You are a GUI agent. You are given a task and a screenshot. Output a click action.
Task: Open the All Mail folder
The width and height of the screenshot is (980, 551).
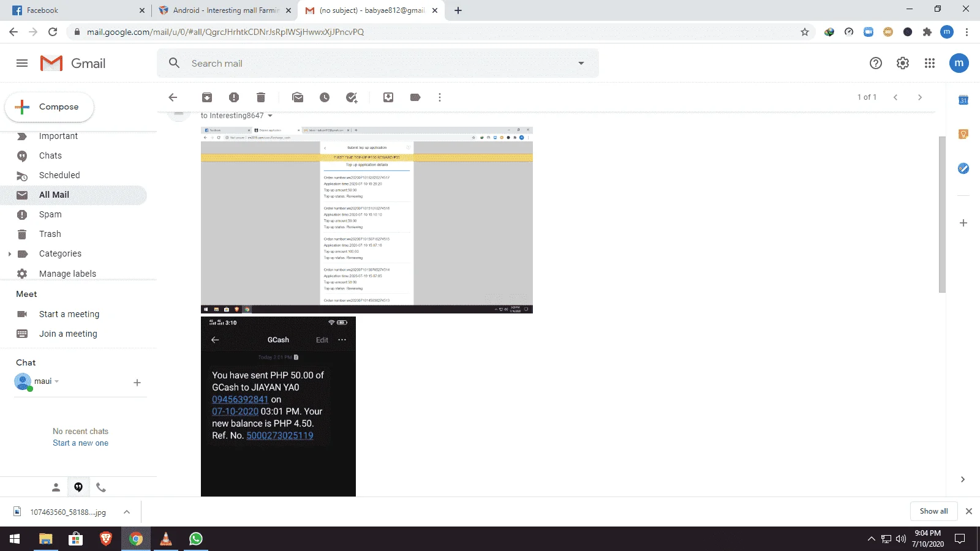pos(73,195)
